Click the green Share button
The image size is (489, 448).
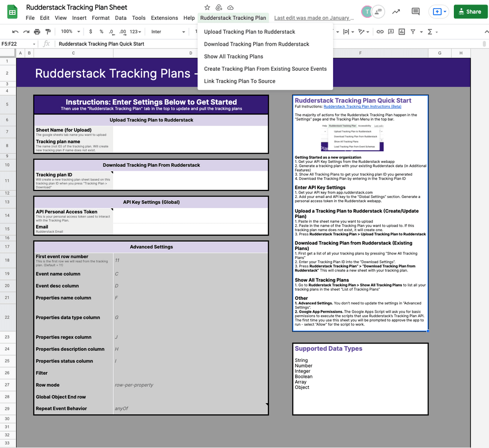click(x=471, y=12)
